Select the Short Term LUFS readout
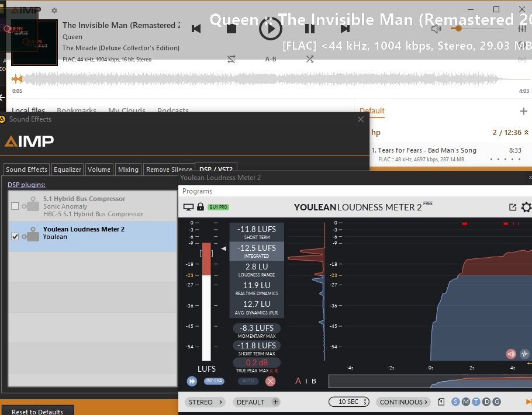 (x=257, y=233)
